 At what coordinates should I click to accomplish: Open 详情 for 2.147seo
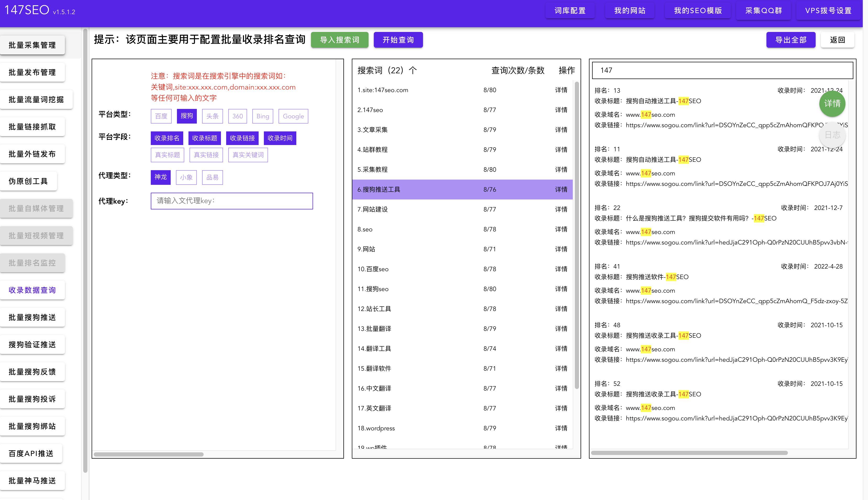[x=561, y=110]
